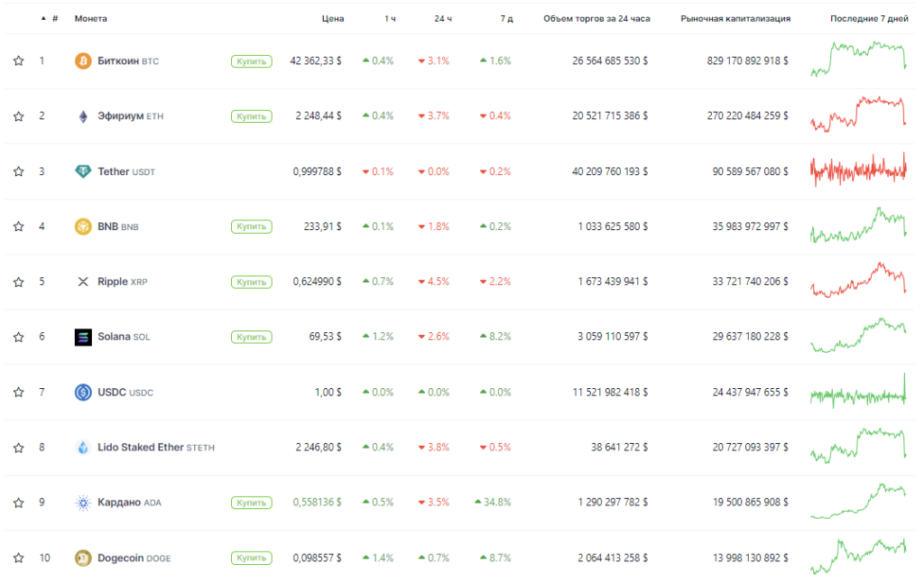Open Bitcoin 7-day sparkline chart

coord(859,60)
